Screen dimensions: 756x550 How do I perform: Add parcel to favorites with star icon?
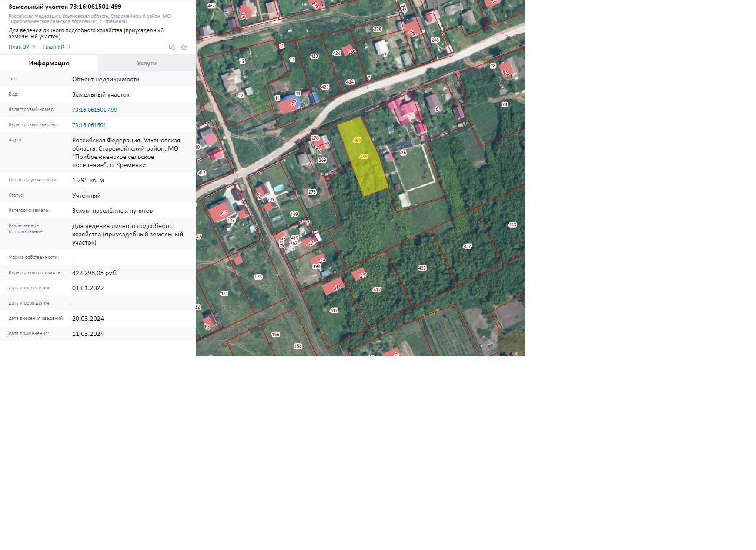tap(184, 47)
